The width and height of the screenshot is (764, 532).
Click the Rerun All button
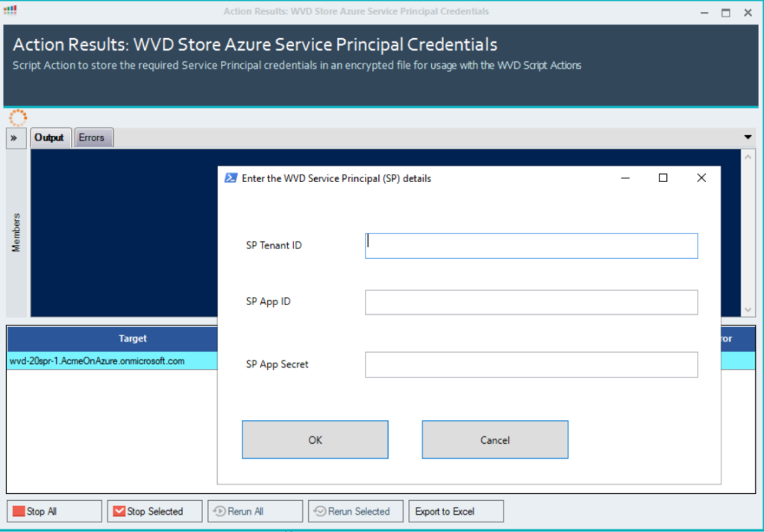255,511
